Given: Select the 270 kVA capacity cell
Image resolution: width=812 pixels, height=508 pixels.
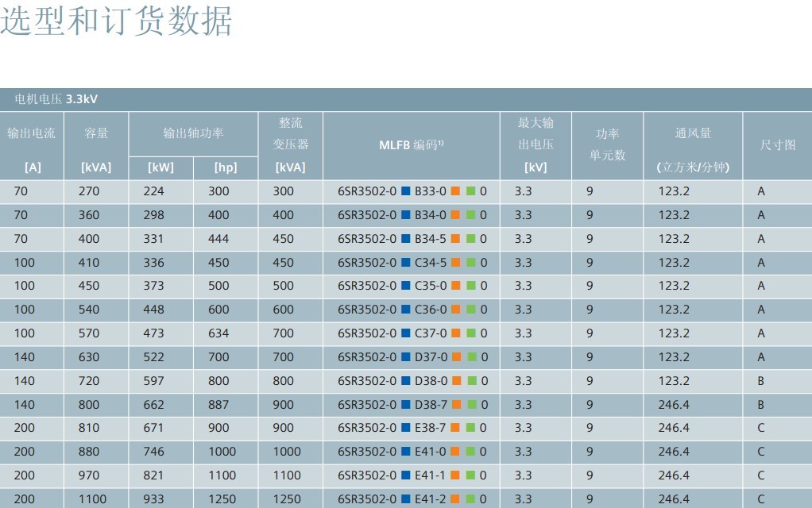Looking at the screenshot, I should 89,191.
